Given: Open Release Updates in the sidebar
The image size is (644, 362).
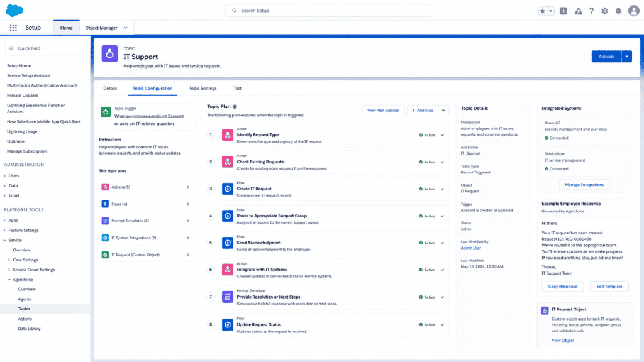Looking at the screenshot, I should pos(23,96).
